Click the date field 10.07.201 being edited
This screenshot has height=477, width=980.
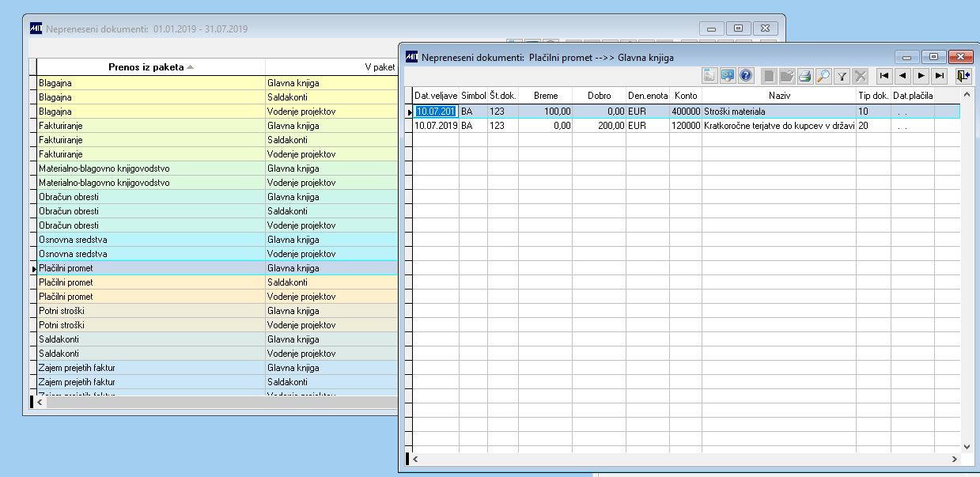click(x=436, y=112)
